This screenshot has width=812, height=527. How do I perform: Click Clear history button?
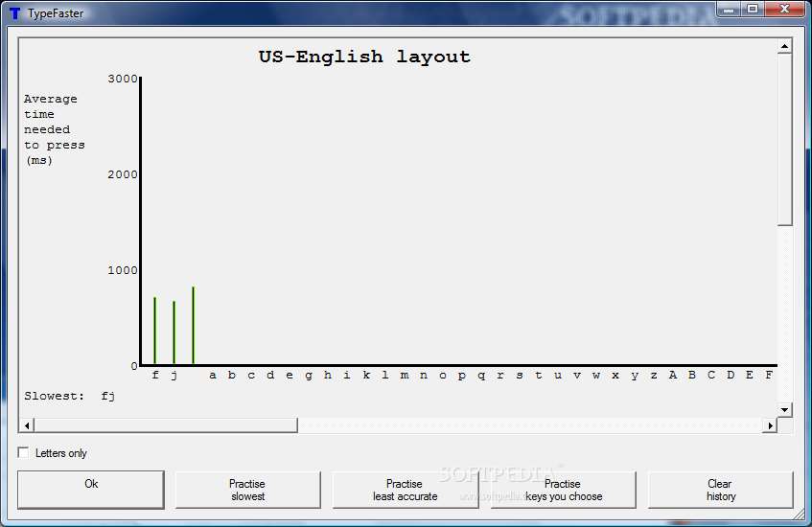(720, 490)
